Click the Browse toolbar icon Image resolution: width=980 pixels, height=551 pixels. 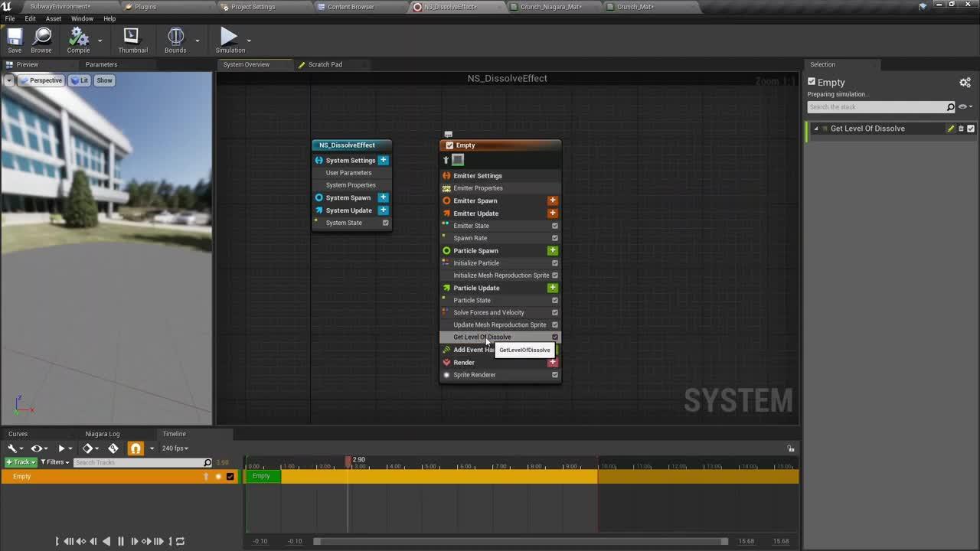click(x=41, y=36)
